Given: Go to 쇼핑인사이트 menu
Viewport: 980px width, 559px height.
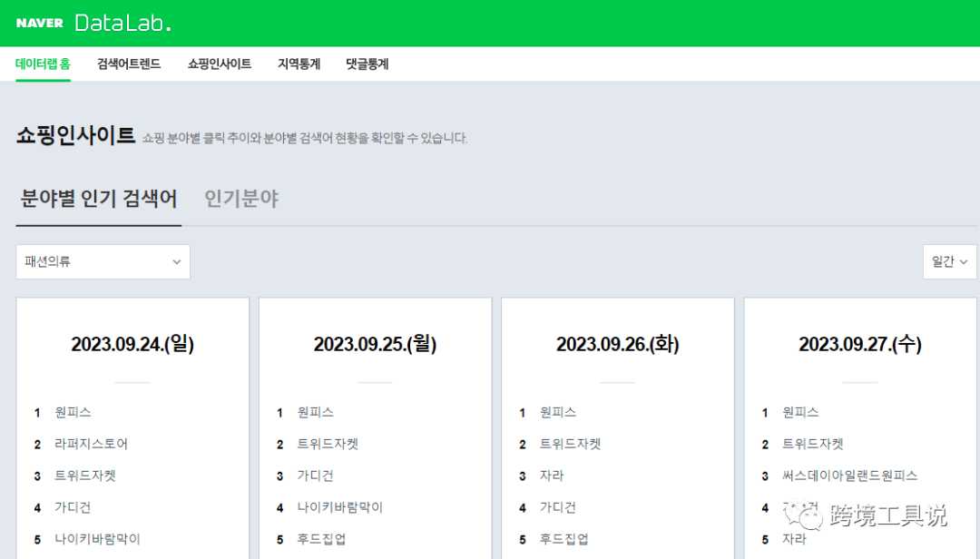Looking at the screenshot, I should click(220, 64).
